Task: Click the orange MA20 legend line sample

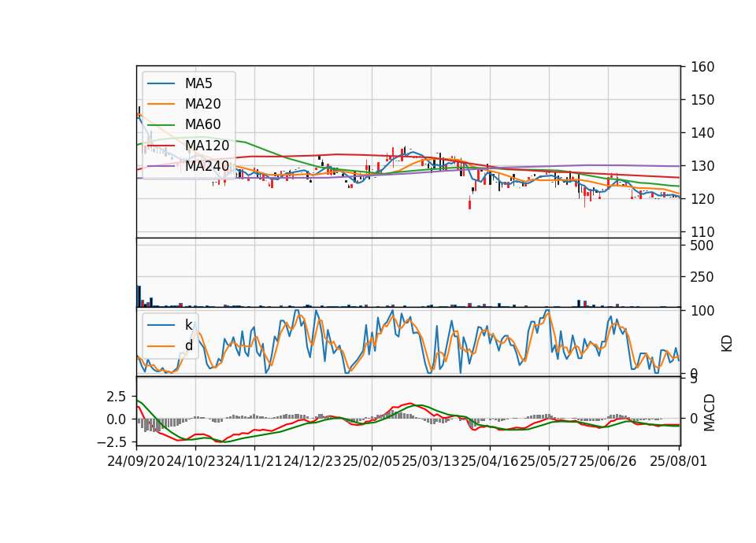Action: pyautogui.click(x=161, y=104)
